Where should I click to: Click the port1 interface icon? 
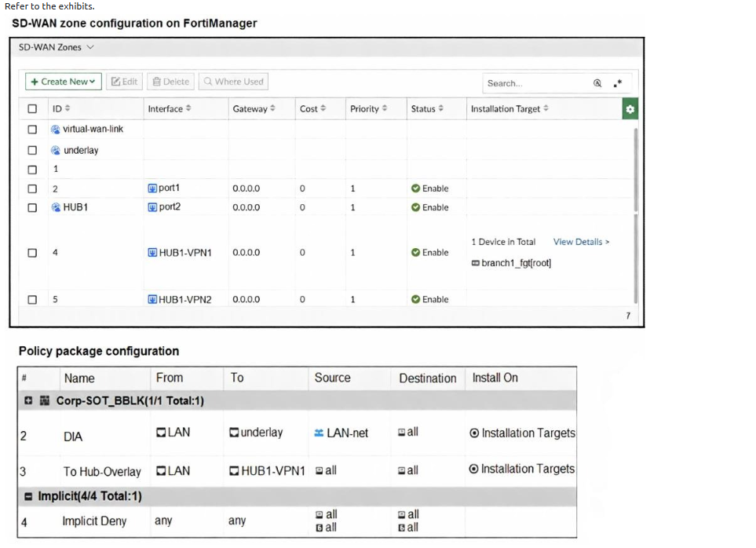click(152, 188)
